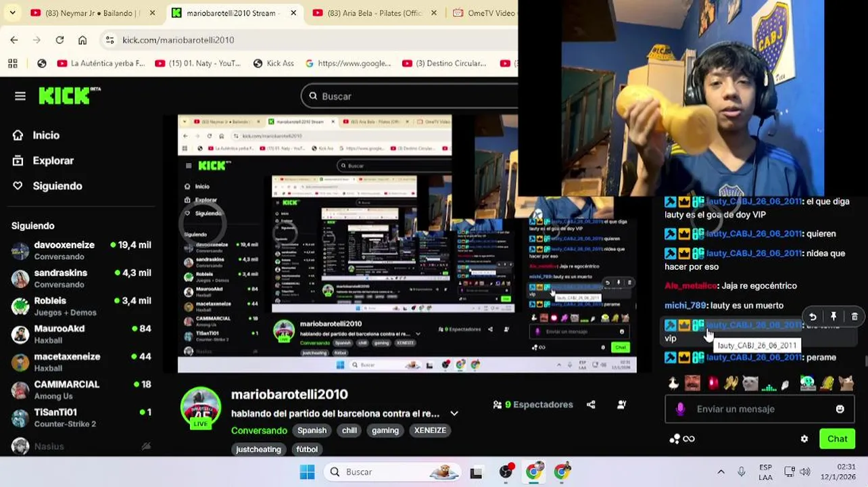Open OBS Studio from taskbar

click(506, 472)
